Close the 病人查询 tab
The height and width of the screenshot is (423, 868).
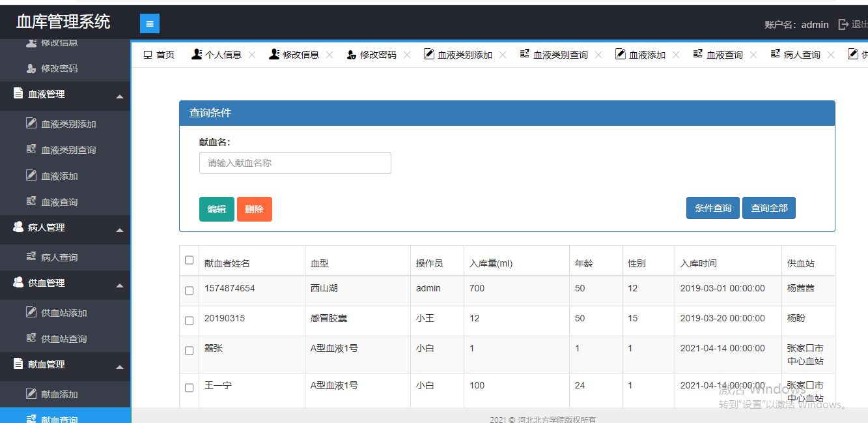831,55
